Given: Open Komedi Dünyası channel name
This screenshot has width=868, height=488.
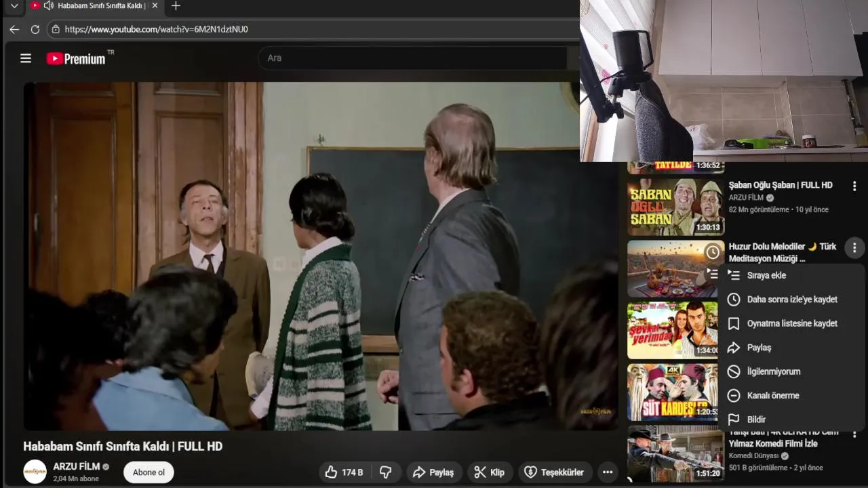Looking at the screenshot, I should pyautogui.click(x=754, y=456).
